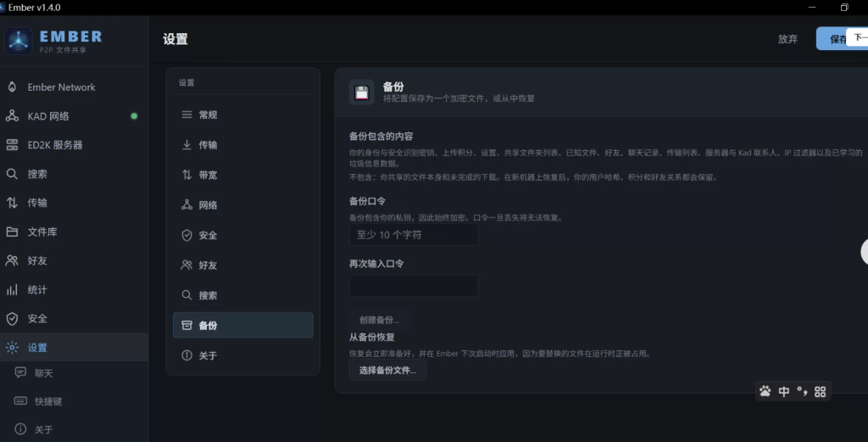The height and width of the screenshot is (442, 868).
Task: Open Ember Network via its flame icon
Action: (x=12, y=87)
